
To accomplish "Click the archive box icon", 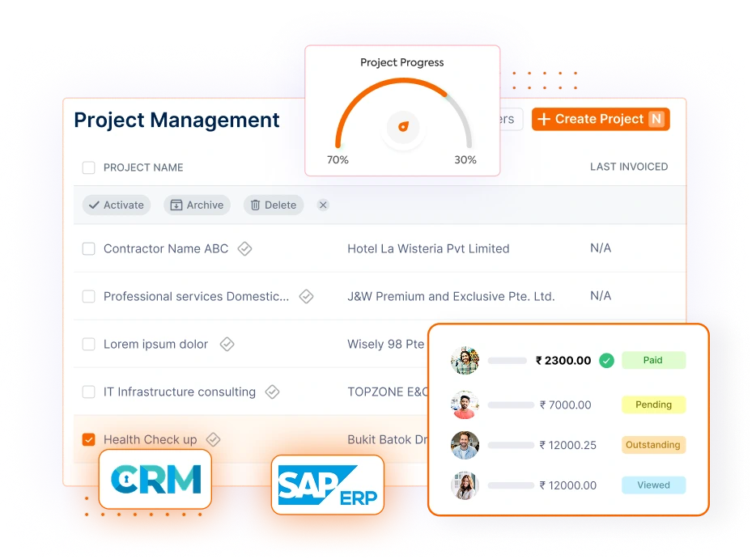I will 176,205.
